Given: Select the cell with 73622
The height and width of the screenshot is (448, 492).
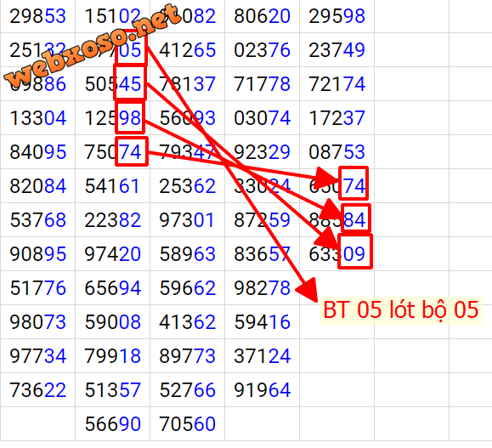Looking at the screenshot, I should pyautogui.click(x=37, y=390).
